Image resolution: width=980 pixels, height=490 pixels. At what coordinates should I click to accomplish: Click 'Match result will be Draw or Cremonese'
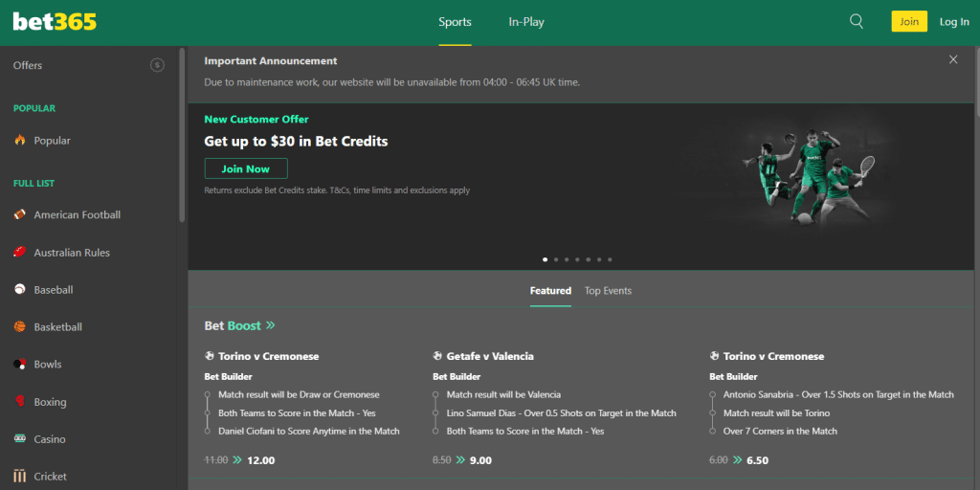tap(299, 395)
